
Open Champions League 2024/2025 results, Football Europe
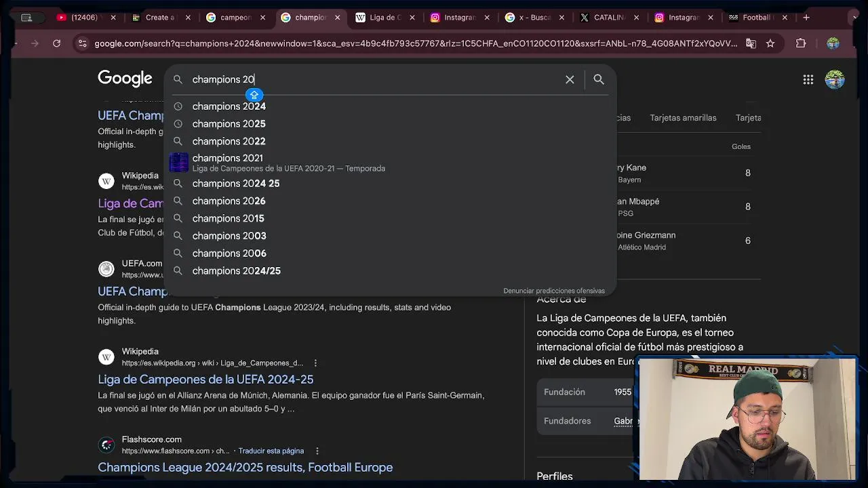[245, 468]
